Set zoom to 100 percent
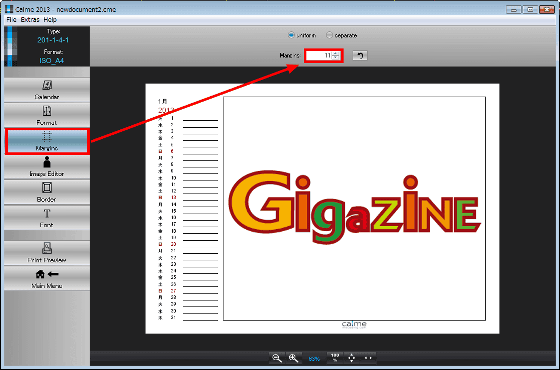Viewport: 560px width, 370px height. [x=335, y=358]
